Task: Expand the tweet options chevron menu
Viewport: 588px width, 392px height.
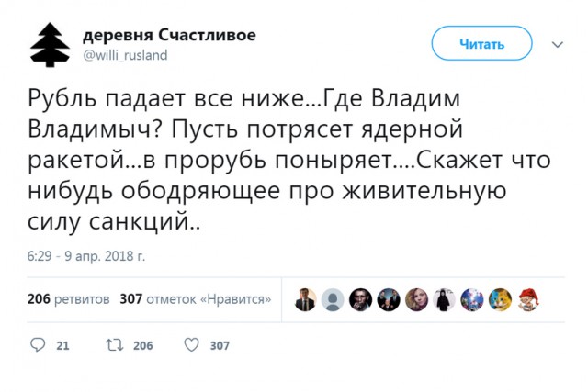Action: coord(557,43)
